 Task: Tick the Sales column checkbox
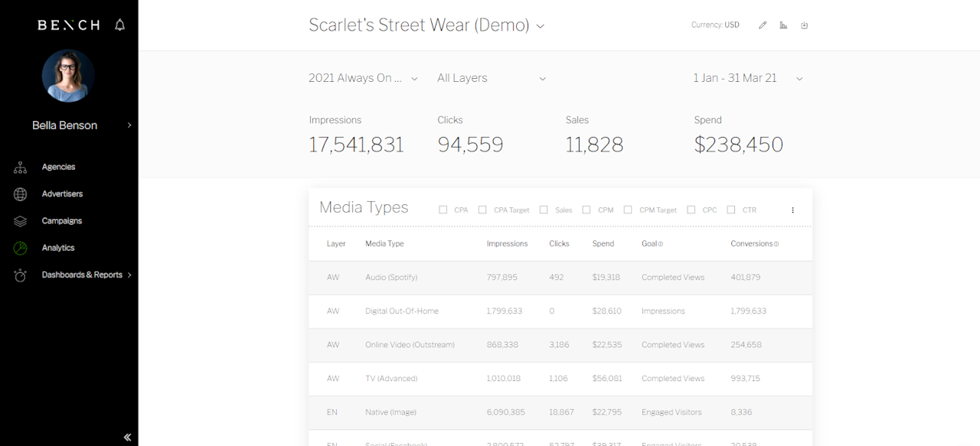(x=544, y=210)
